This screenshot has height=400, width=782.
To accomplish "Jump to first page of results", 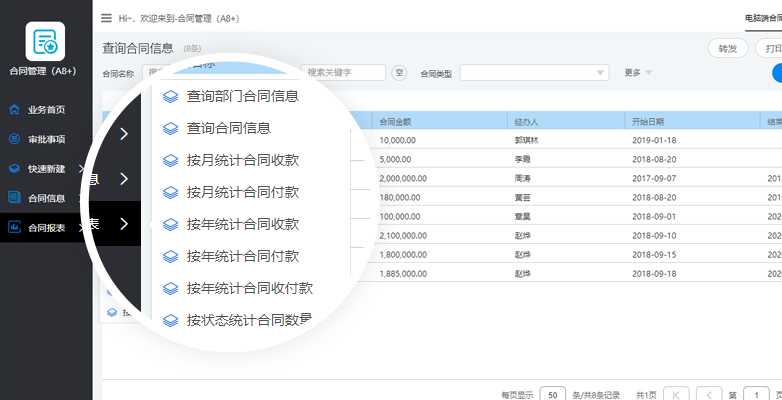I will [x=676, y=394].
